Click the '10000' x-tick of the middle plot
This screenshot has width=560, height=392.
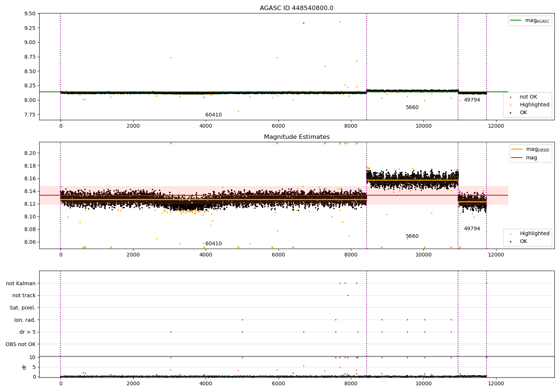423,255
